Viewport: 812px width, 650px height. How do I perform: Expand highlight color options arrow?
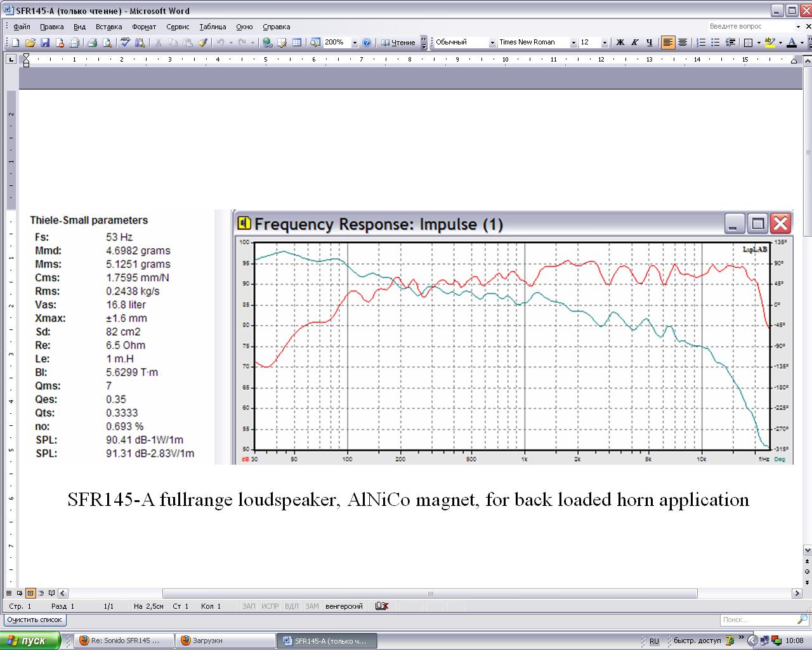pos(780,43)
